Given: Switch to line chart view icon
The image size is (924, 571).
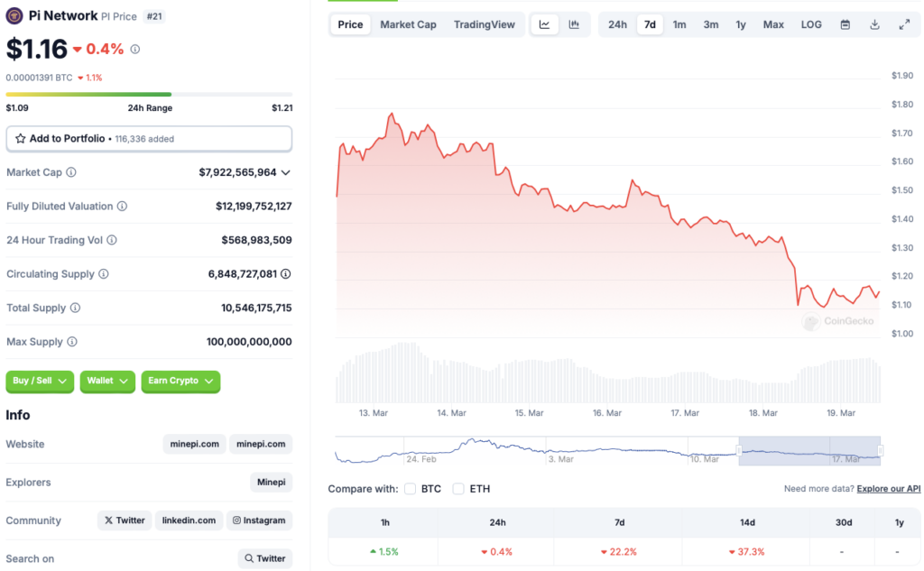Looking at the screenshot, I should [544, 24].
